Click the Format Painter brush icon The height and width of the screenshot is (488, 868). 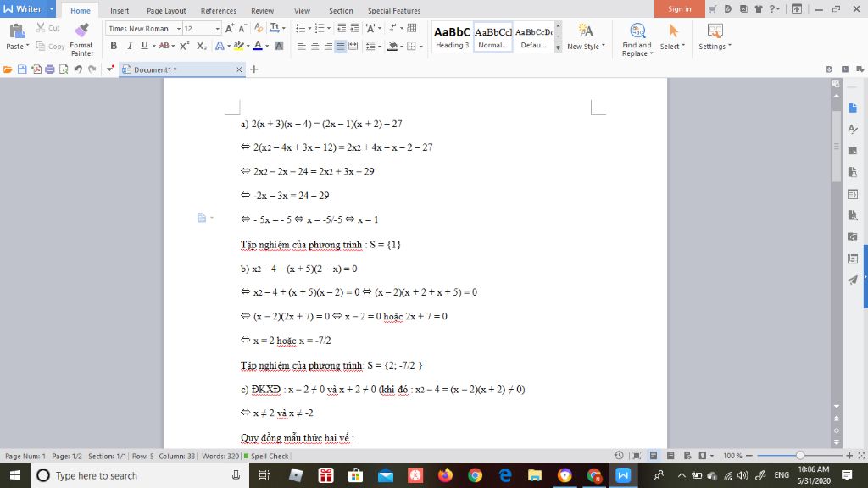[x=82, y=30]
